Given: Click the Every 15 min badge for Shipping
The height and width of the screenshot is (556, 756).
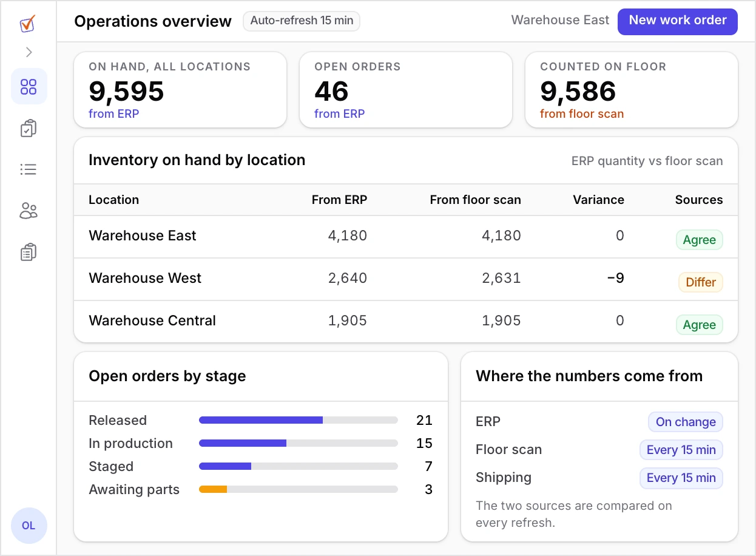Looking at the screenshot, I should coord(681,478).
